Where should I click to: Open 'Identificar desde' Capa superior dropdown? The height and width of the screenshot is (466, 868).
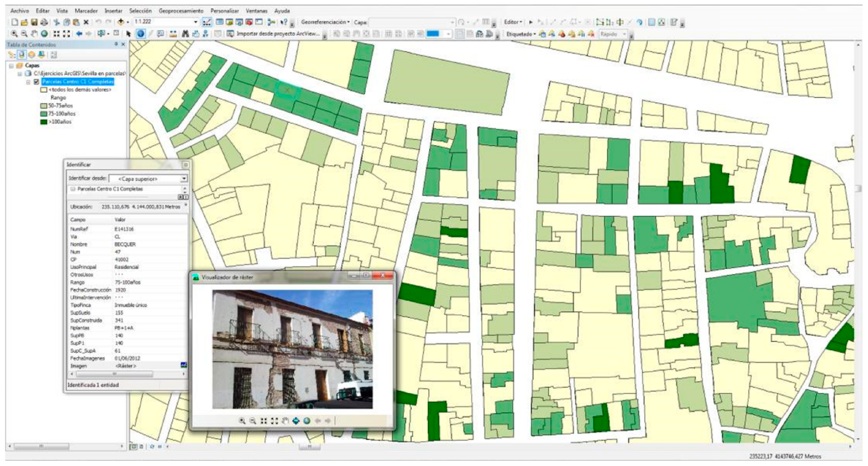tap(184, 179)
